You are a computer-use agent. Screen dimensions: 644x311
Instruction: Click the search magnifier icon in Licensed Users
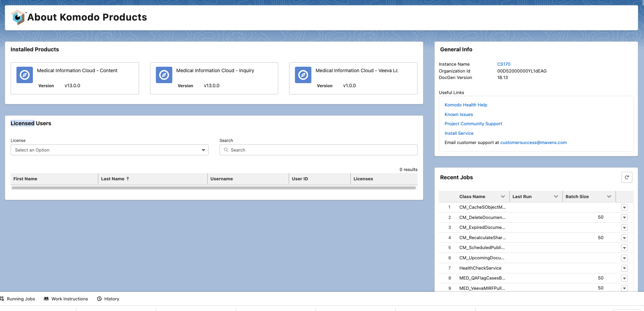tap(226, 150)
